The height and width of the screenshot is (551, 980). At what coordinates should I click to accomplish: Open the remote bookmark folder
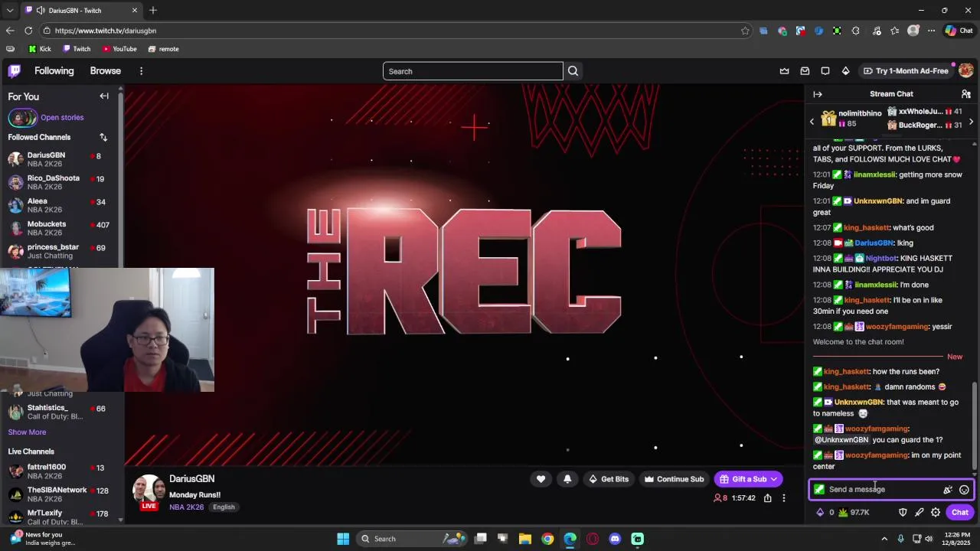[163, 49]
